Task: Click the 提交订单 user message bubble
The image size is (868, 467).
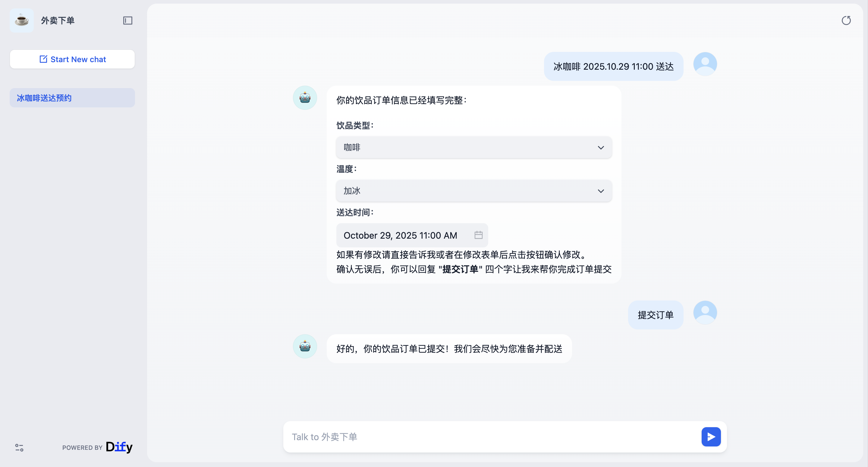Action: point(656,315)
